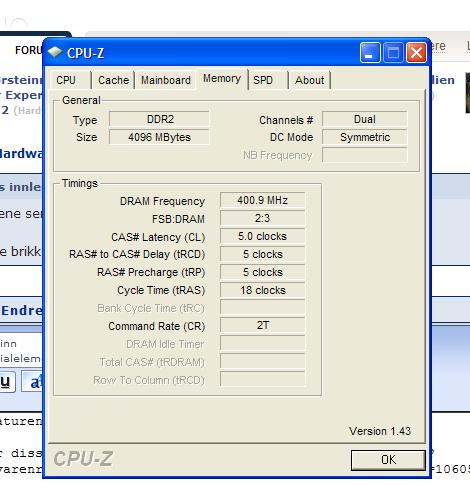
Task: Maximize the CPU-Z window
Action: tap(393, 52)
